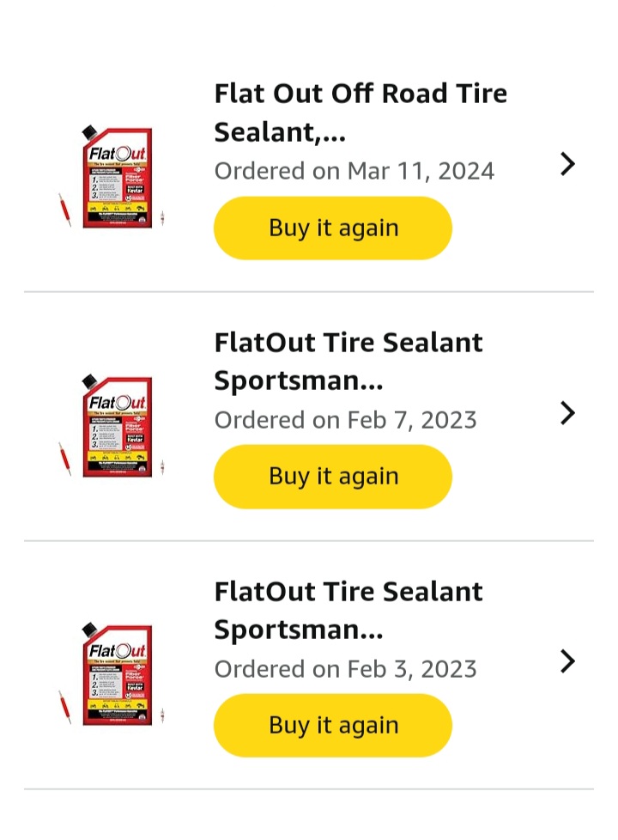Select the bottom FlatOut Sportsman product title
618x840 pixels.
348,610
